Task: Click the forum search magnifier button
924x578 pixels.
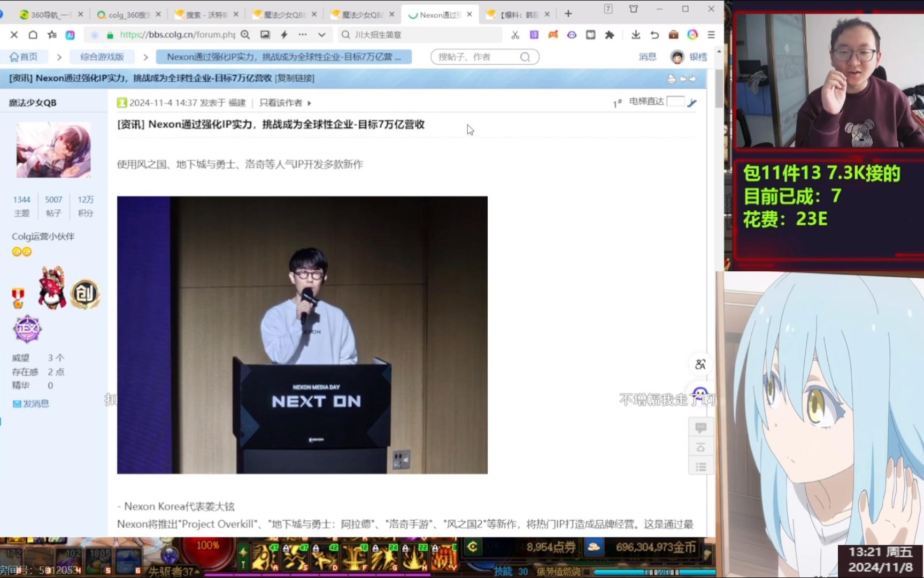Action: [x=525, y=57]
